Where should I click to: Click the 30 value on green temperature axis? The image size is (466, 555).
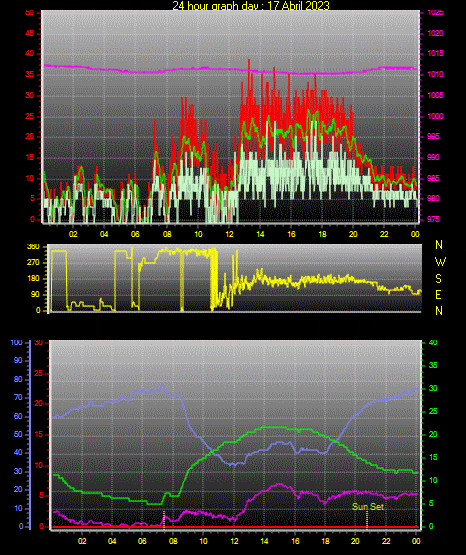(433, 388)
